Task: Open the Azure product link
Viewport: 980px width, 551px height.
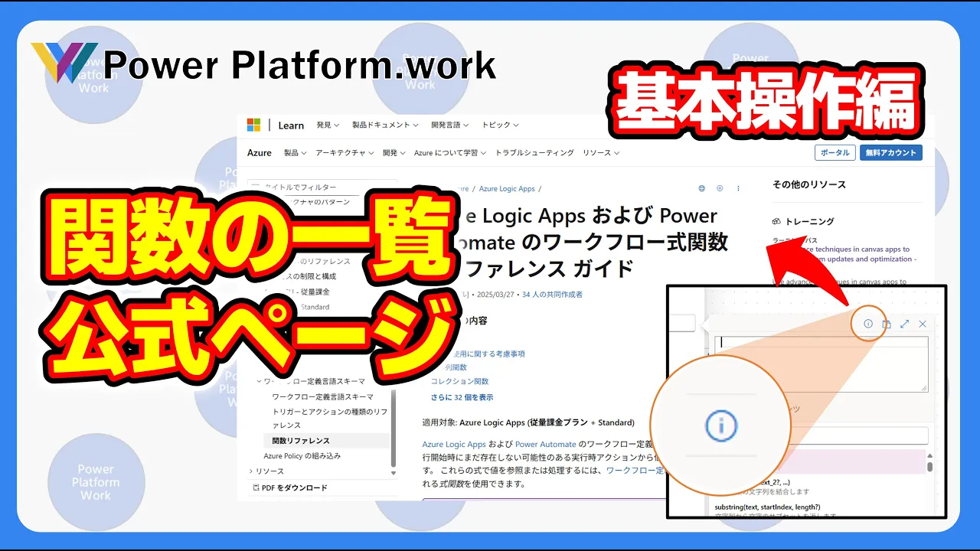Action: point(260,152)
